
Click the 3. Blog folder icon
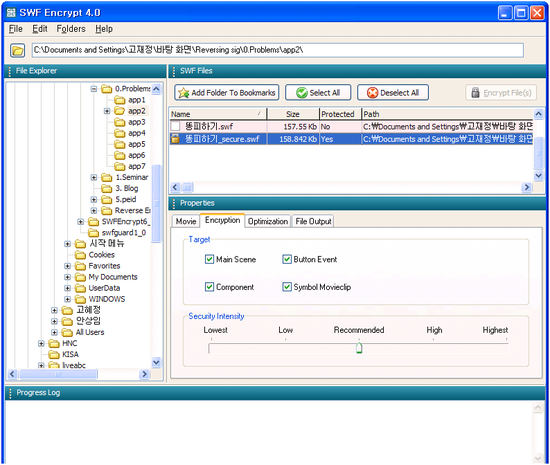pos(107,189)
